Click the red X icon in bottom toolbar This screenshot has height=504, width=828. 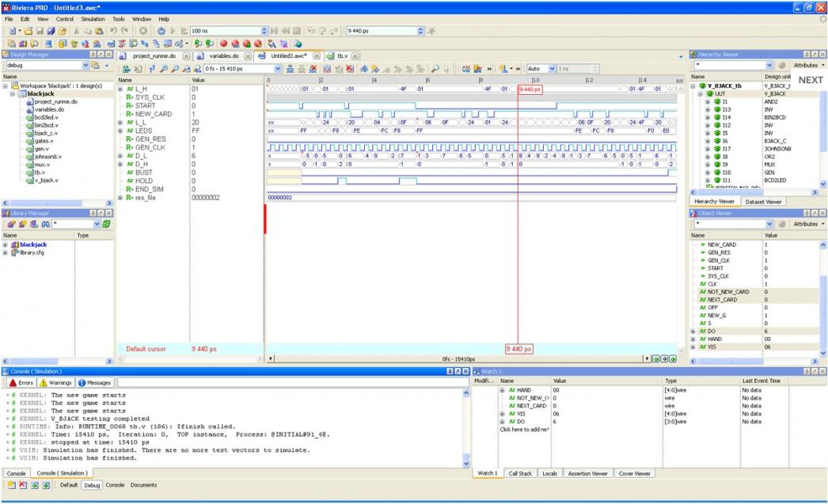click(23, 485)
